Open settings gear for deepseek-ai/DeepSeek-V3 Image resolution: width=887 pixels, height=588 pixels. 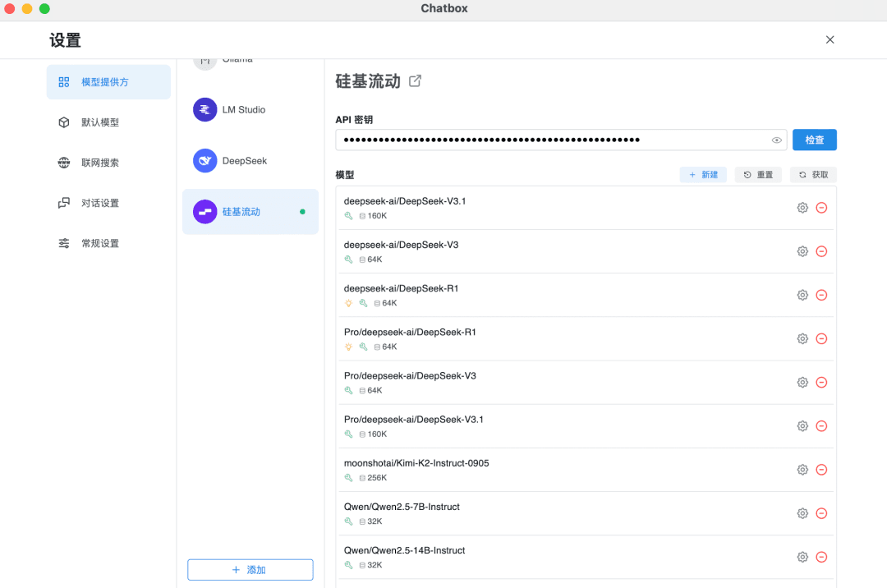click(x=802, y=251)
